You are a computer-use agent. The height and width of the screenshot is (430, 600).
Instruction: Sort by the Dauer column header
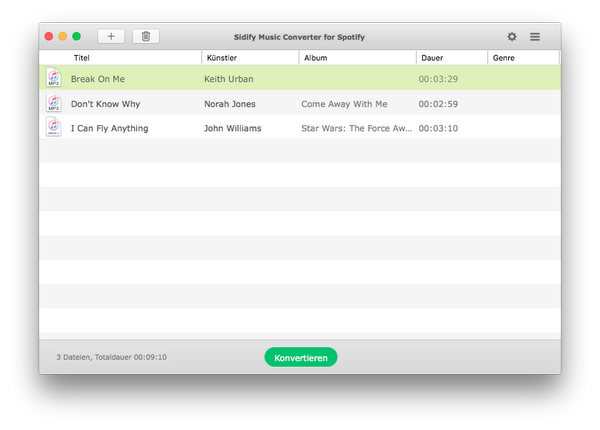[432, 58]
